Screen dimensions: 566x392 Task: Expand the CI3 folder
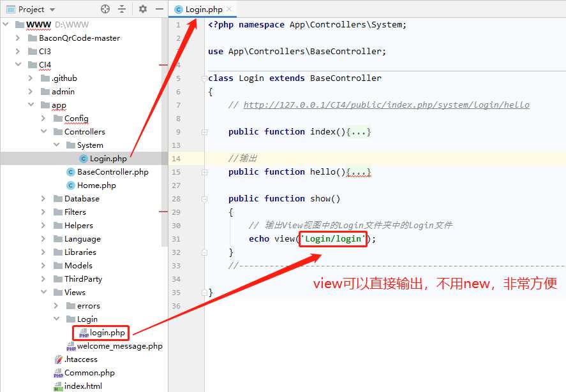pyautogui.click(x=18, y=51)
